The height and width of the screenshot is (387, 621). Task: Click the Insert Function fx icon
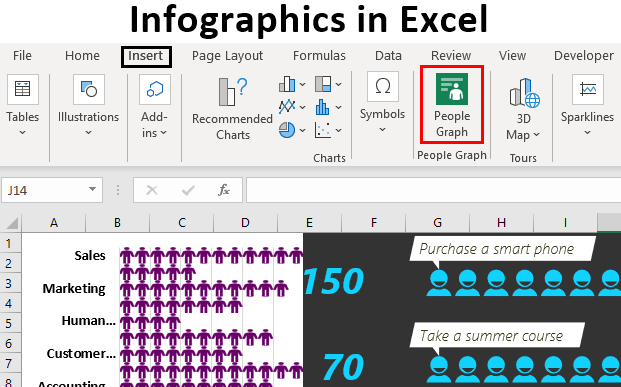tap(224, 190)
